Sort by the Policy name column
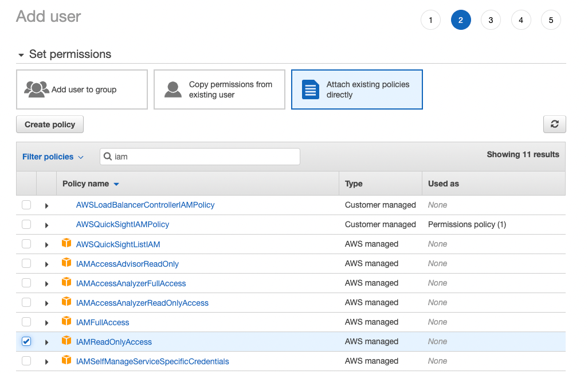Screen dimensions: 588x374 (91, 184)
